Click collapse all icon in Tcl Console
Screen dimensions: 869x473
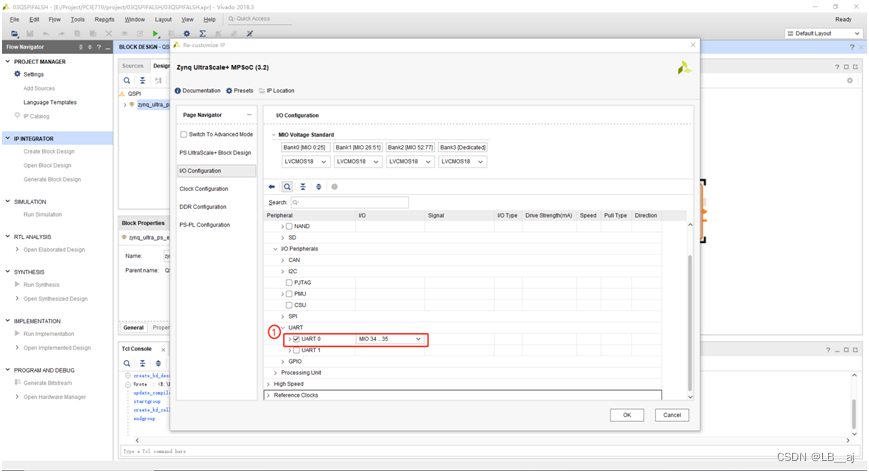(x=142, y=363)
